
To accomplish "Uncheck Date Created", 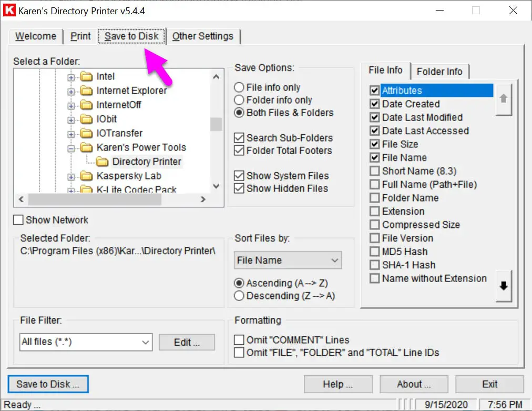I will coord(375,104).
